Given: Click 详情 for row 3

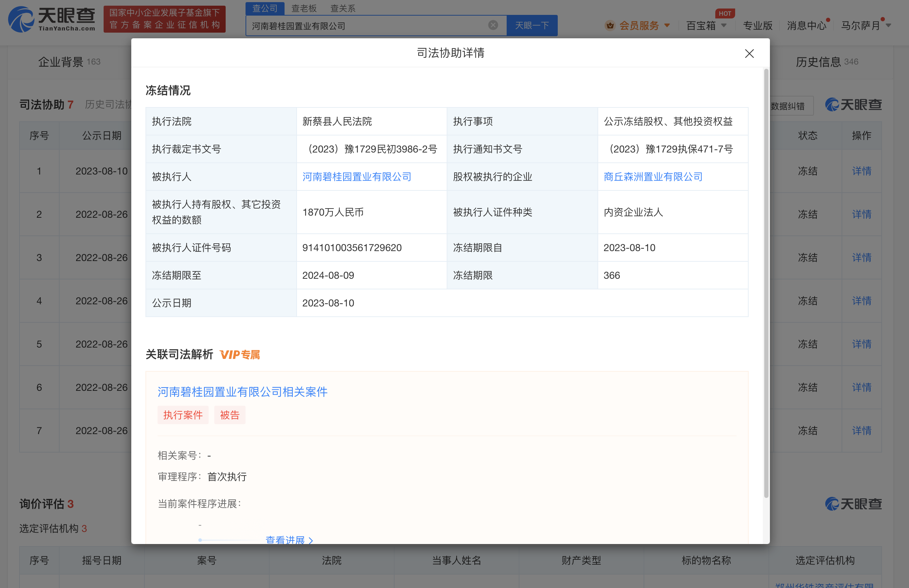Looking at the screenshot, I should coord(861,257).
